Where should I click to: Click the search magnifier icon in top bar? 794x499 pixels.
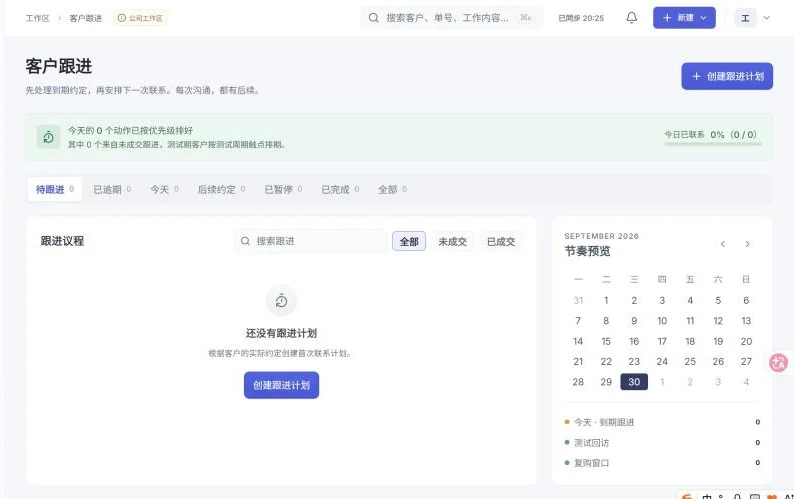[374, 18]
